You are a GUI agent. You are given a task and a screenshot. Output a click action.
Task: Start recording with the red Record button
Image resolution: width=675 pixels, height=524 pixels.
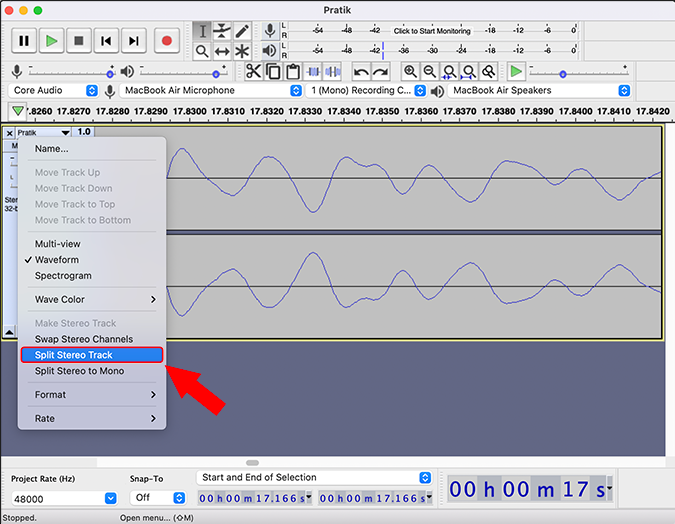tap(167, 41)
